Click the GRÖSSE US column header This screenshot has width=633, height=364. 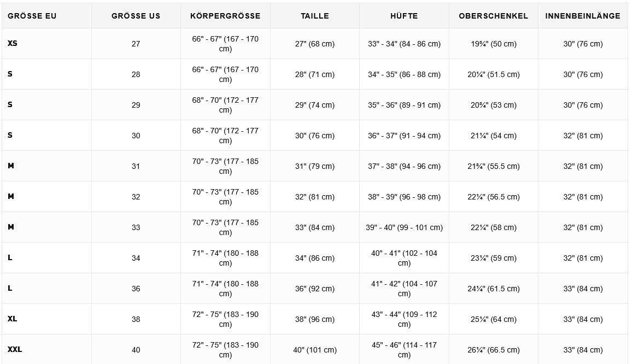click(136, 16)
